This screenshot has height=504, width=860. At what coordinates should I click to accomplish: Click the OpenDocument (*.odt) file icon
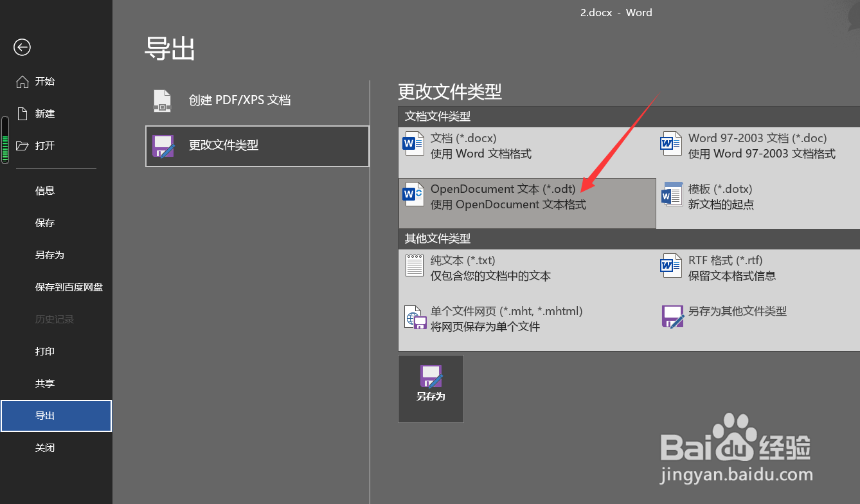point(413,195)
